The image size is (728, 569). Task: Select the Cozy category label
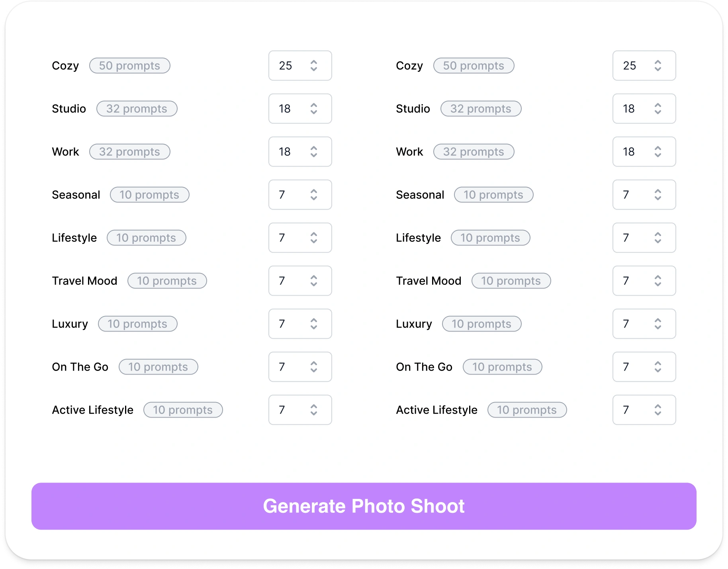click(x=65, y=65)
